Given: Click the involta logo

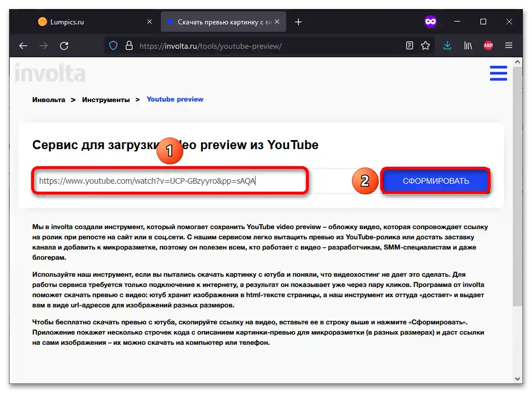Looking at the screenshot, I should [50, 73].
